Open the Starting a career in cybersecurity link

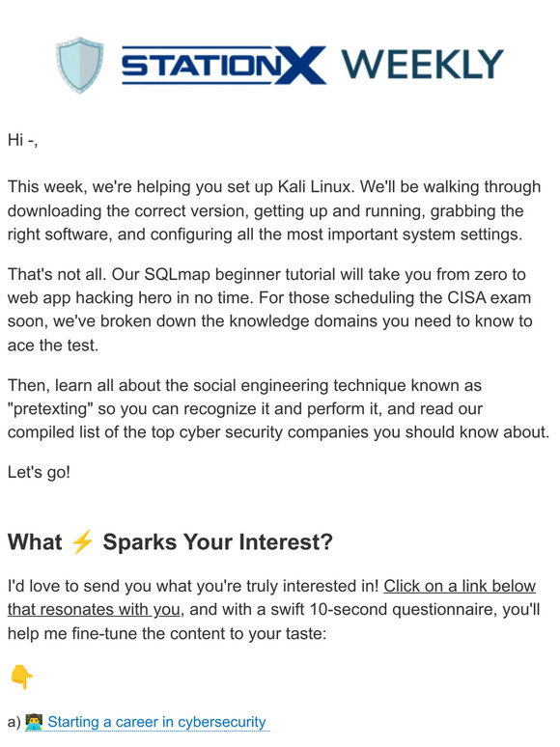(x=156, y=722)
